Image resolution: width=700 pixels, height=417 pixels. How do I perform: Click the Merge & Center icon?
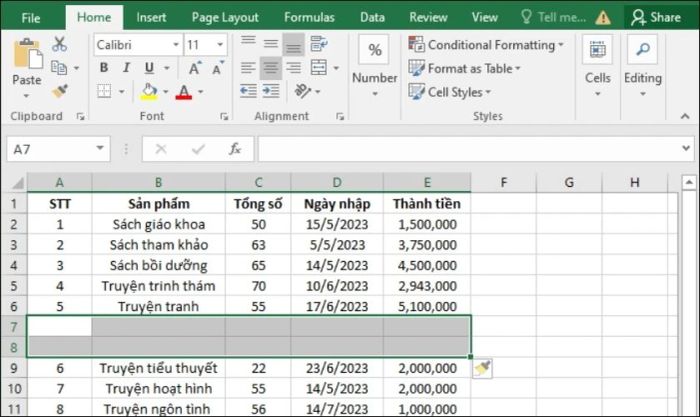tap(319, 68)
